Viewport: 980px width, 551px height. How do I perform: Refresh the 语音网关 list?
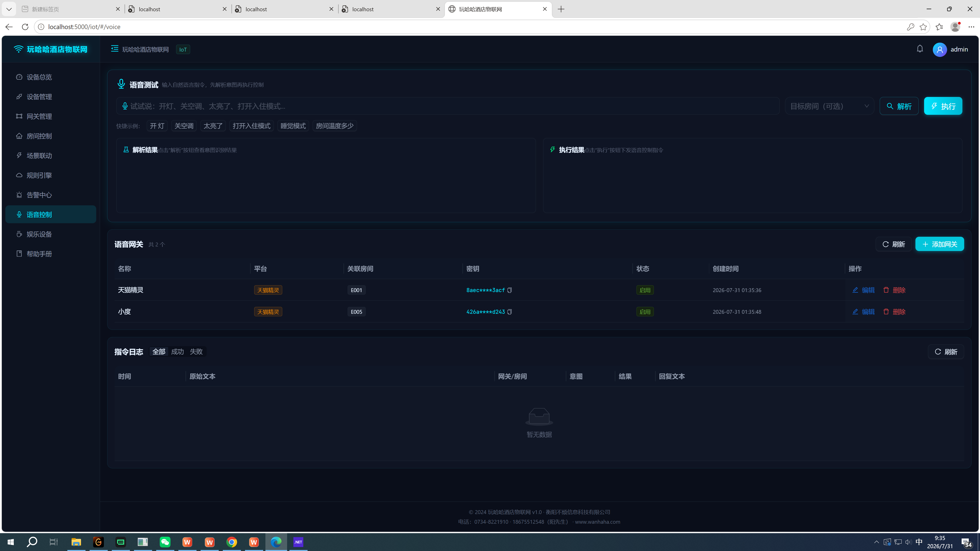[x=894, y=244]
